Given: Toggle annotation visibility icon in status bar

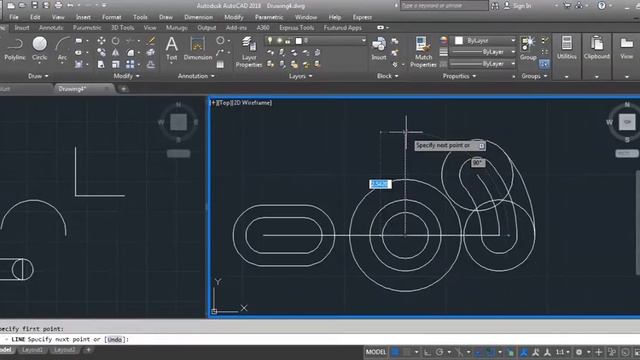Looking at the screenshot, I should tap(524, 352).
